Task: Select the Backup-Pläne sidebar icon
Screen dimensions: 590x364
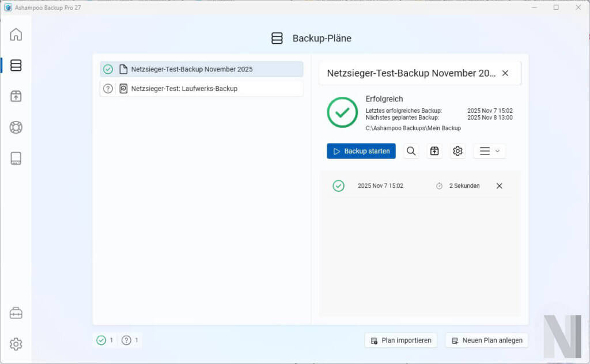Action: click(16, 65)
